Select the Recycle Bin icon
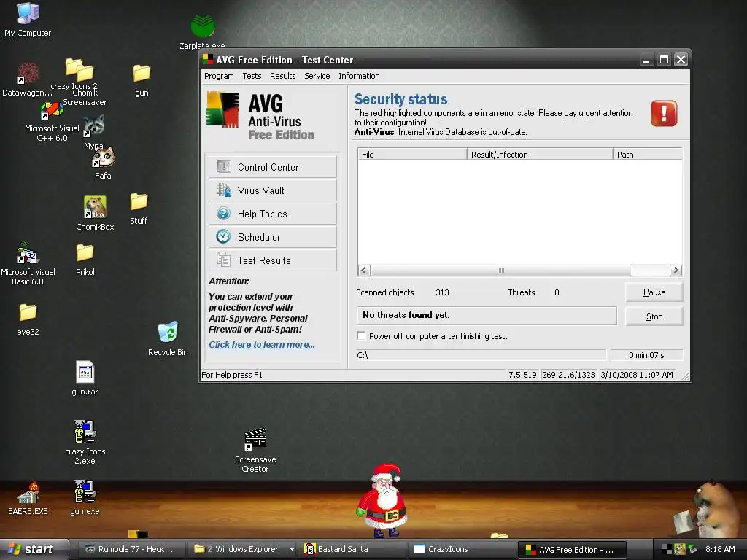 (168, 338)
